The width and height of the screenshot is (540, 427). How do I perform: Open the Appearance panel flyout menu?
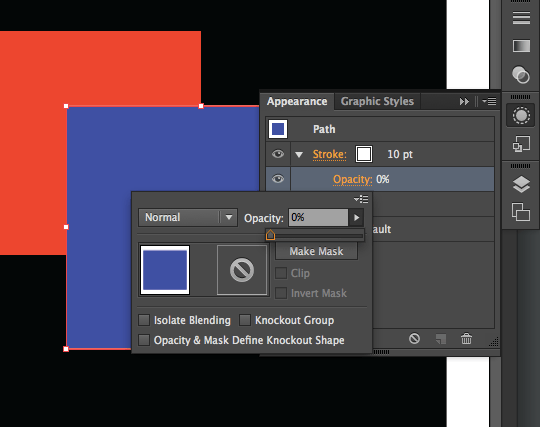tap(489, 101)
